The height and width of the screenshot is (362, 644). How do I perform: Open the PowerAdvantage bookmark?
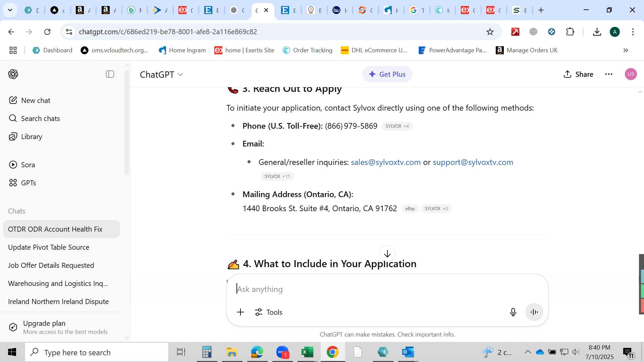[x=452, y=50]
